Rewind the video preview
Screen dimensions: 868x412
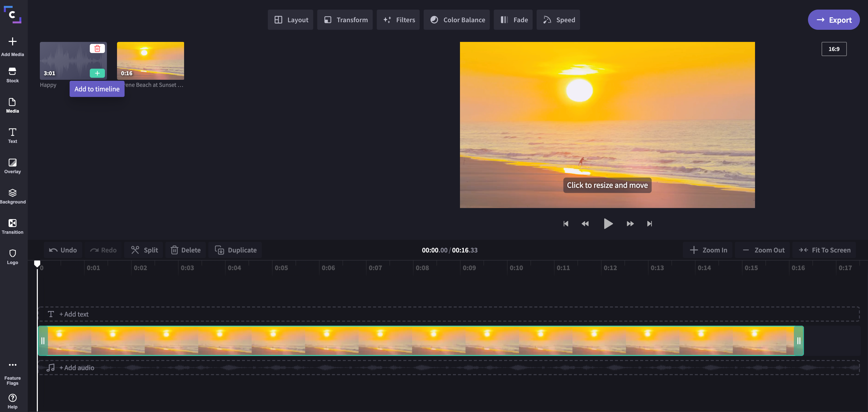585,224
